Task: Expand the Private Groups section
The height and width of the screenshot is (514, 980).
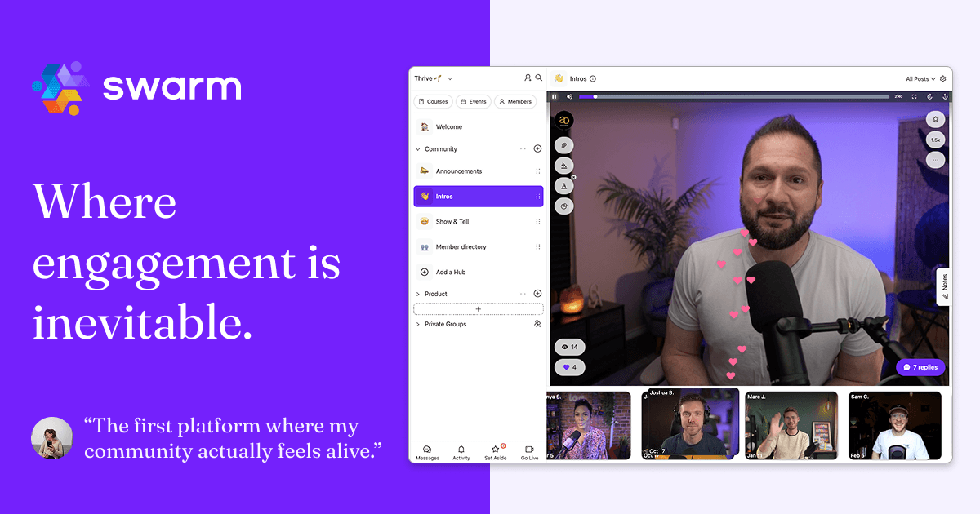Action: 418,324
